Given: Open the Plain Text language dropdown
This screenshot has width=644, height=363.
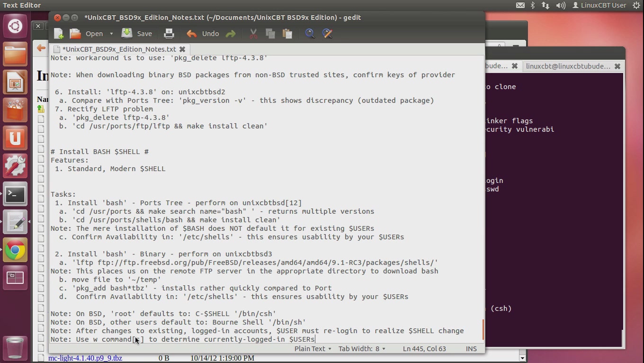Looking at the screenshot, I should 313,348.
